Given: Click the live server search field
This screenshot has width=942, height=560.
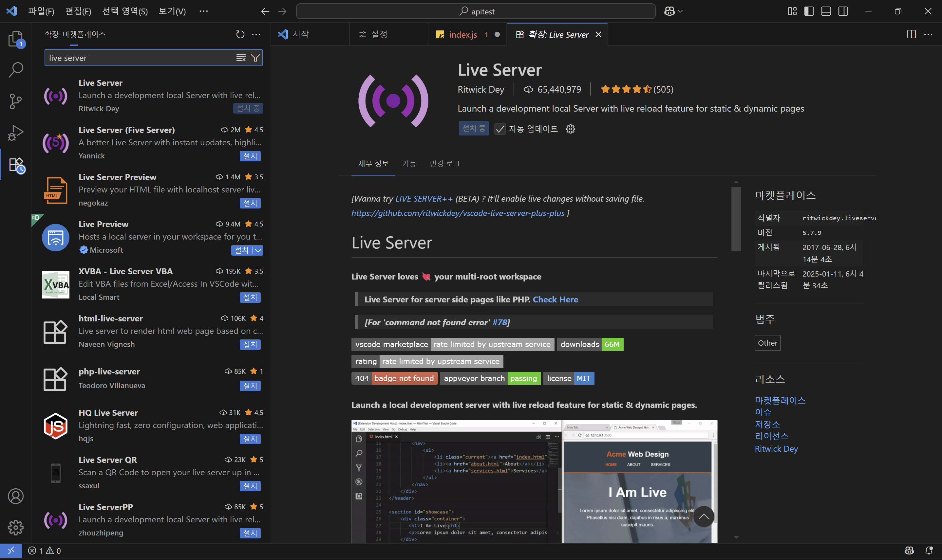Looking at the screenshot, I should click(x=140, y=58).
